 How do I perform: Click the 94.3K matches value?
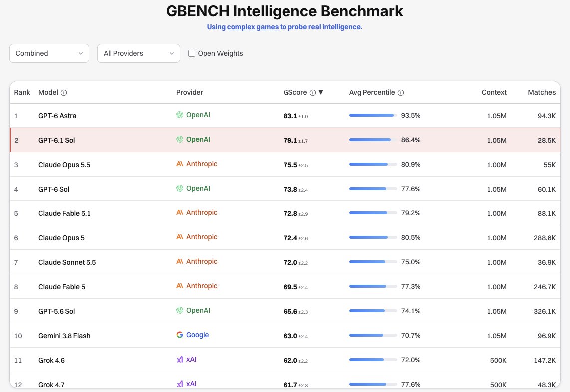[547, 116]
